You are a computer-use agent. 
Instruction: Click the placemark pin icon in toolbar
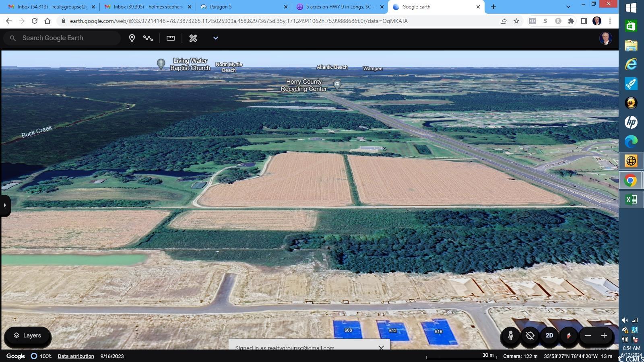coord(132,38)
